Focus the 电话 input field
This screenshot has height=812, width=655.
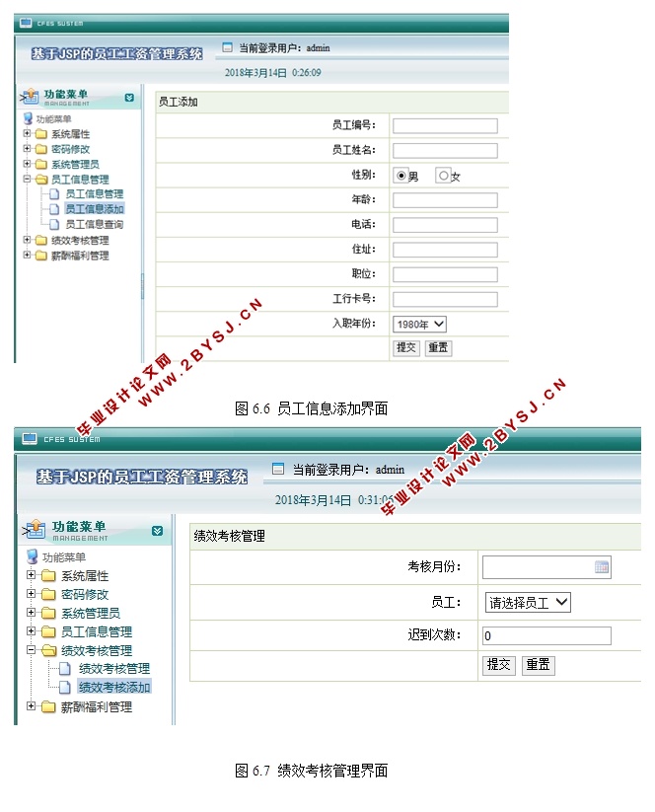click(445, 225)
